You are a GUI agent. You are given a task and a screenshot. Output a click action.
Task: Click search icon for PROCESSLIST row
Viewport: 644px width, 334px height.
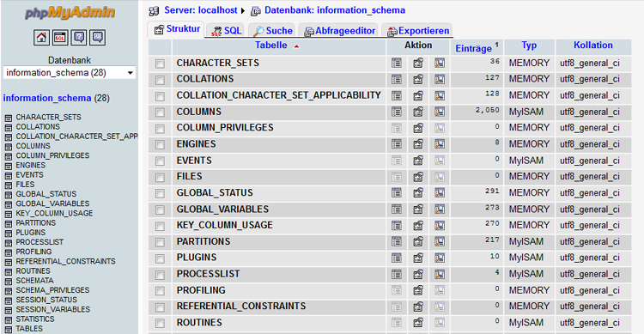click(x=440, y=274)
